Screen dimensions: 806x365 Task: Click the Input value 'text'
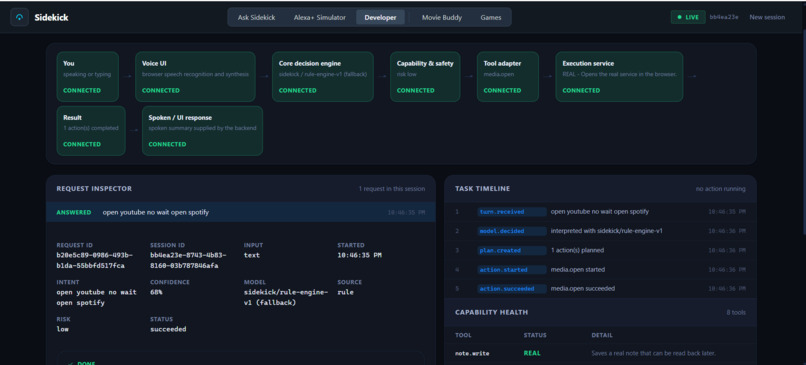tap(252, 255)
